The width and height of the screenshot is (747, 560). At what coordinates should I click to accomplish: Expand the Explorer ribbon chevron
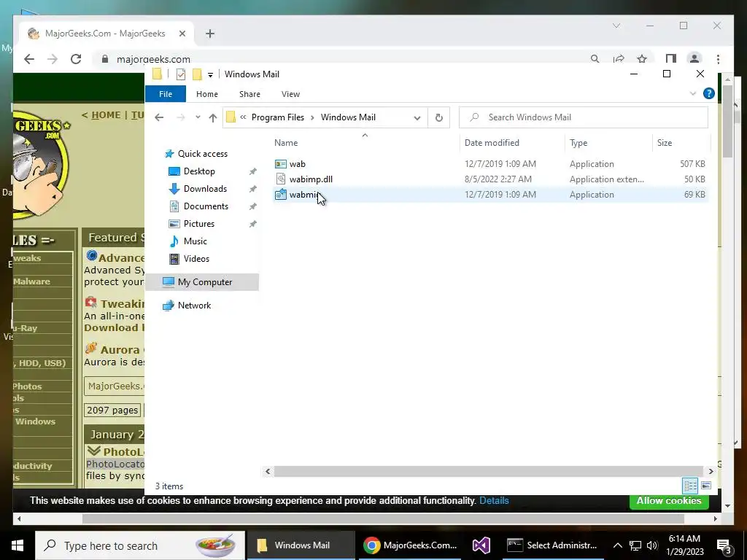693,94
